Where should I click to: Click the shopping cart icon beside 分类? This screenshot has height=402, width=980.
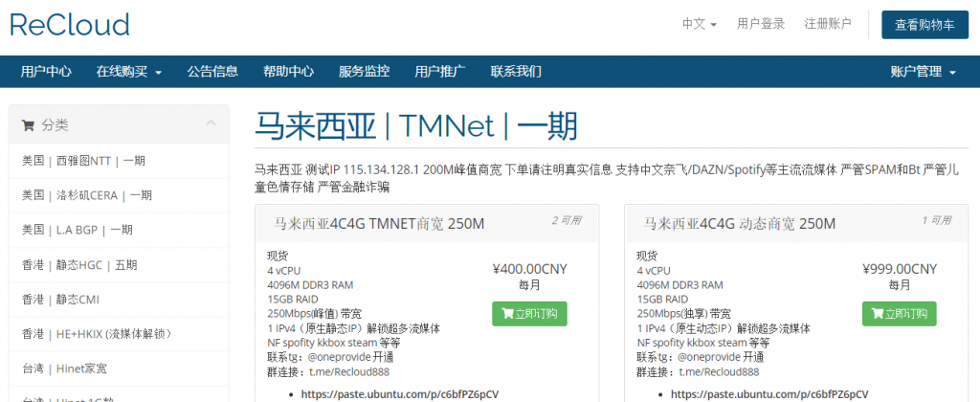[x=28, y=125]
